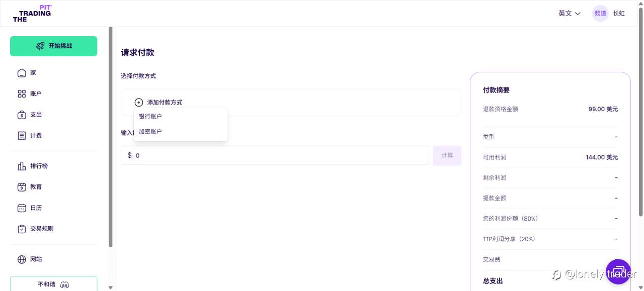Open 支出 payout bag icon

pos(22,115)
